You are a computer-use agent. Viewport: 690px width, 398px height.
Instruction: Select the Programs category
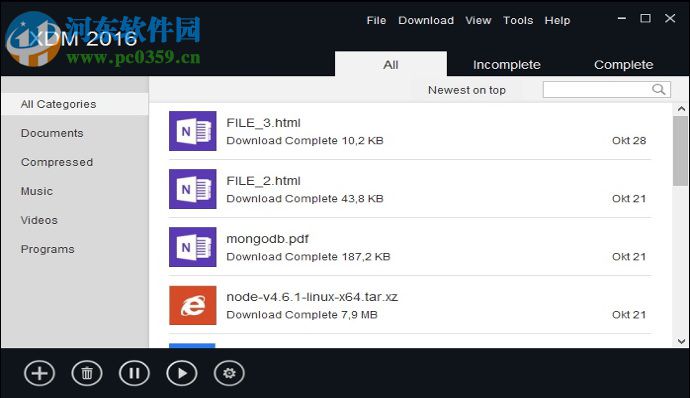point(48,249)
